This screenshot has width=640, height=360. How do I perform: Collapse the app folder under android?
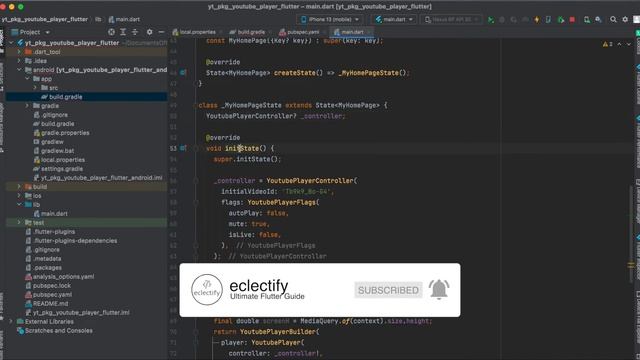tap(27, 79)
